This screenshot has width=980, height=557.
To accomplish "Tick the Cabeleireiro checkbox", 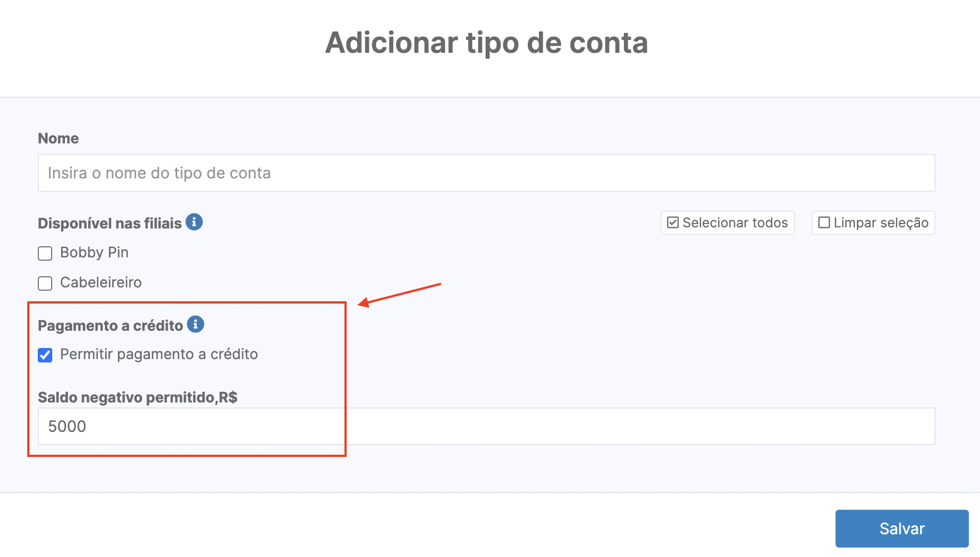I will [45, 284].
